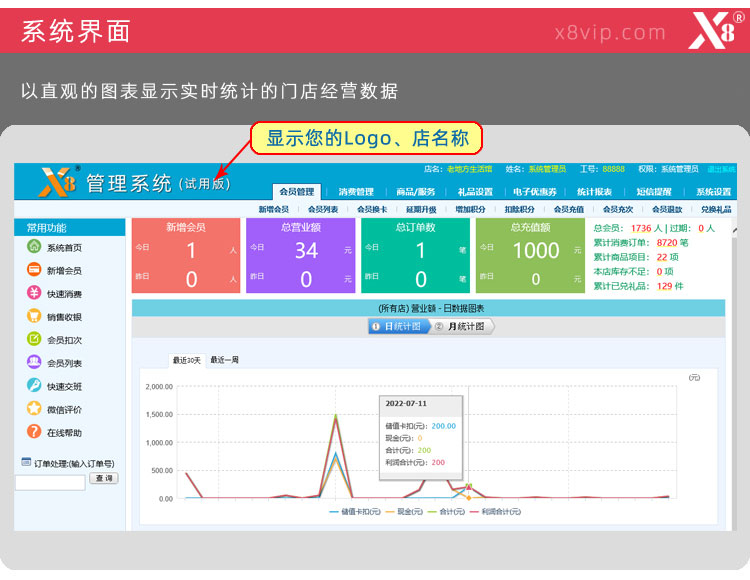Open 兑换礼品 submenu item

point(716,209)
